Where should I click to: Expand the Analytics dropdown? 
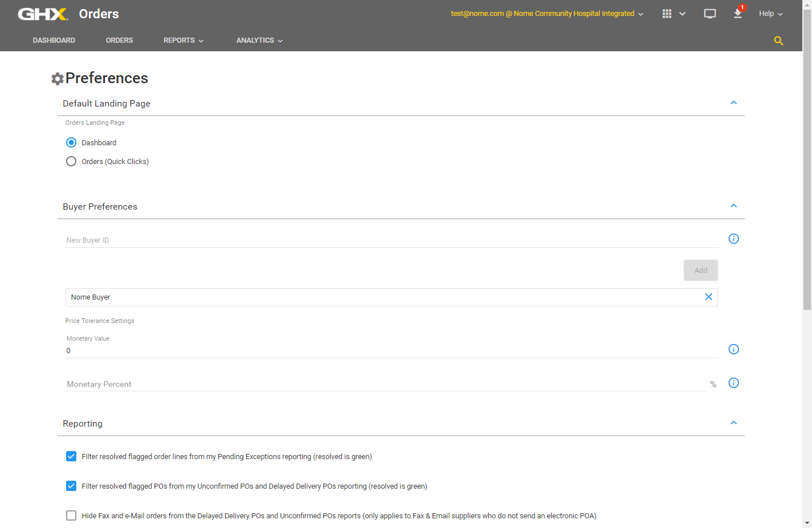click(259, 40)
